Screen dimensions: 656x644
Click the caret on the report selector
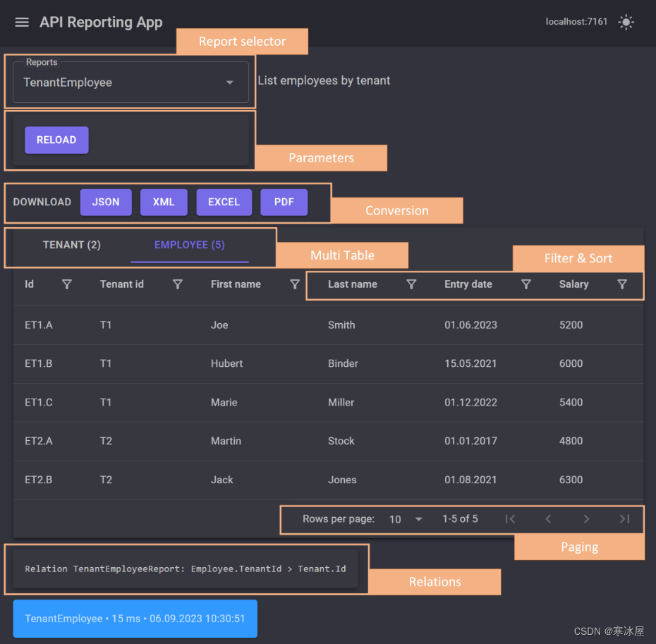229,82
